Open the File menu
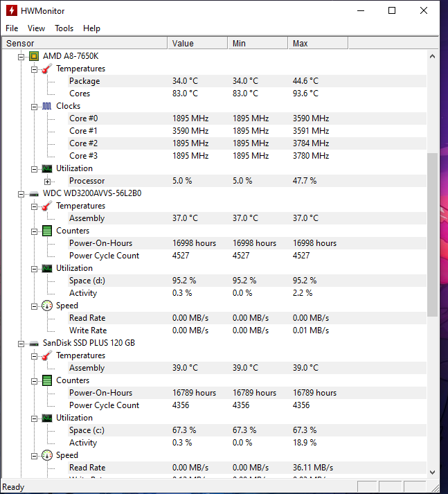This screenshot has width=448, height=494. pos(12,28)
